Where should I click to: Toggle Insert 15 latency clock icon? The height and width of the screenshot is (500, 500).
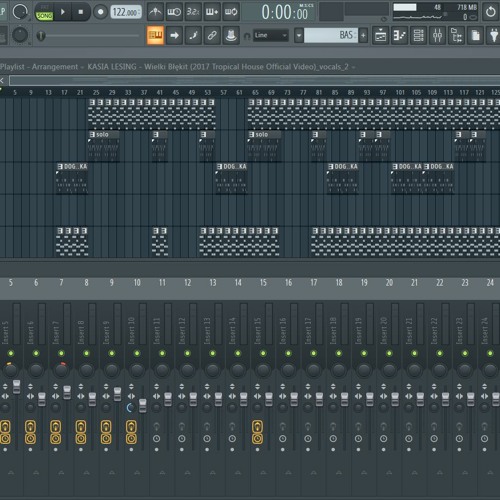pyautogui.click(x=257, y=439)
